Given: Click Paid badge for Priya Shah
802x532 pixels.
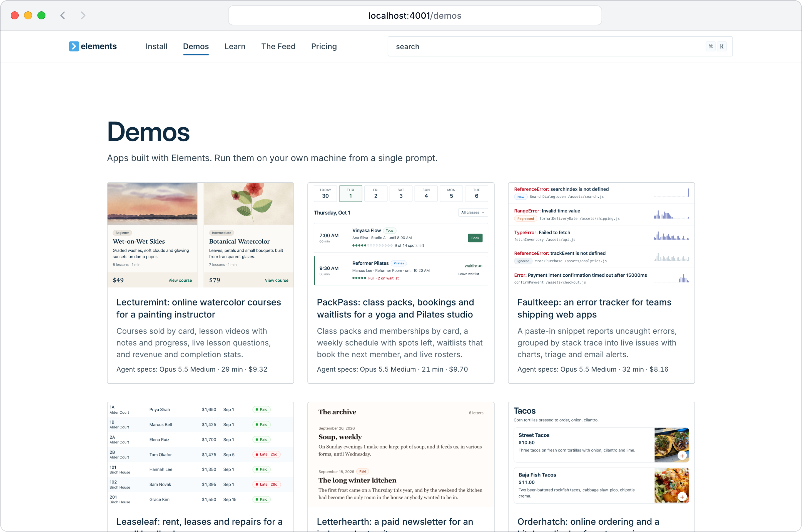Looking at the screenshot, I should pyautogui.click(x=261, y=409).
